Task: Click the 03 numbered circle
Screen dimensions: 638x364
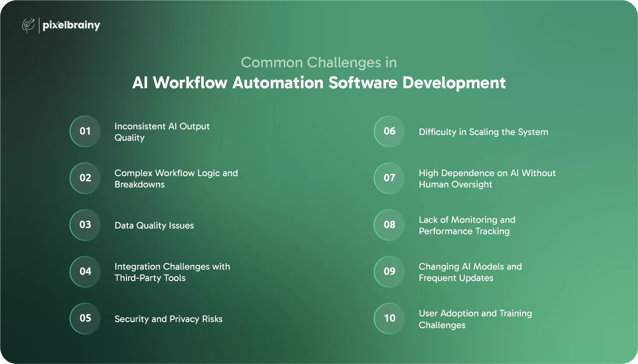Action: tap(85, 225)
